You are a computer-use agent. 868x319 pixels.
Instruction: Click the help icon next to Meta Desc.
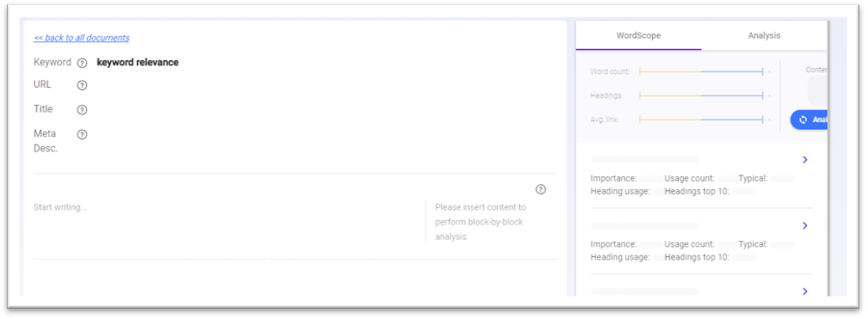pos(82,134)
